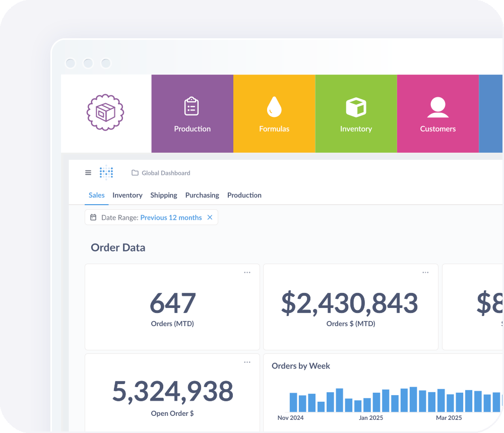The width and height of the screenshot is (504, 433).
Task: Open the Production dashboard tab
Action: coord(244,195)
